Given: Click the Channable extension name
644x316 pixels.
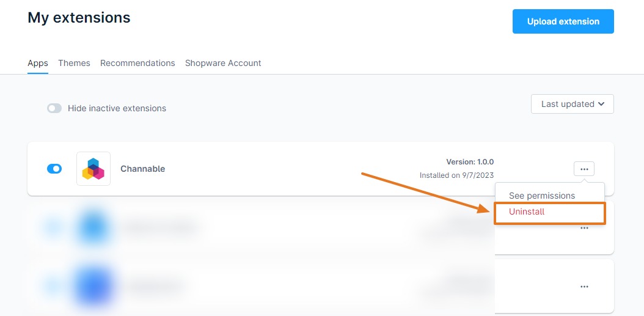Looking at the screenshot, I should point(142,169).
